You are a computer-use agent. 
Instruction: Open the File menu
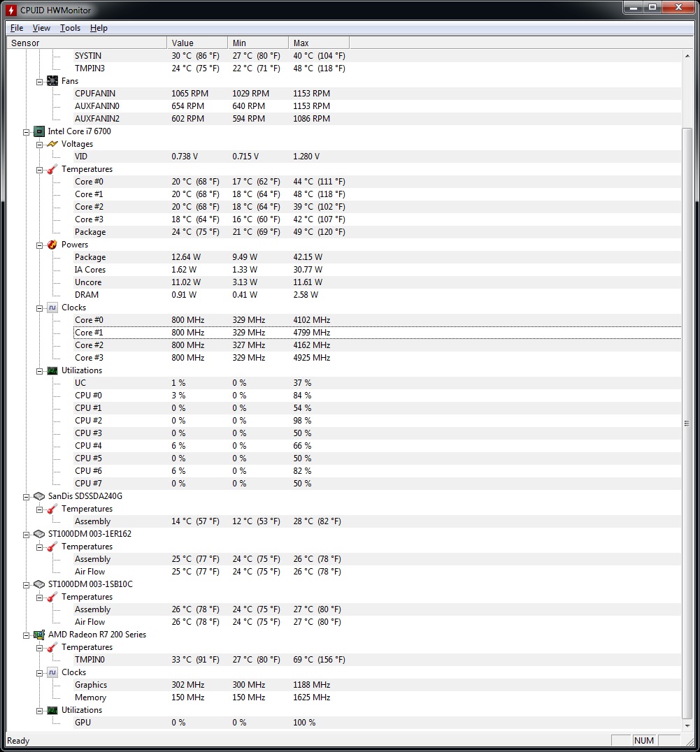pos(17,28)
